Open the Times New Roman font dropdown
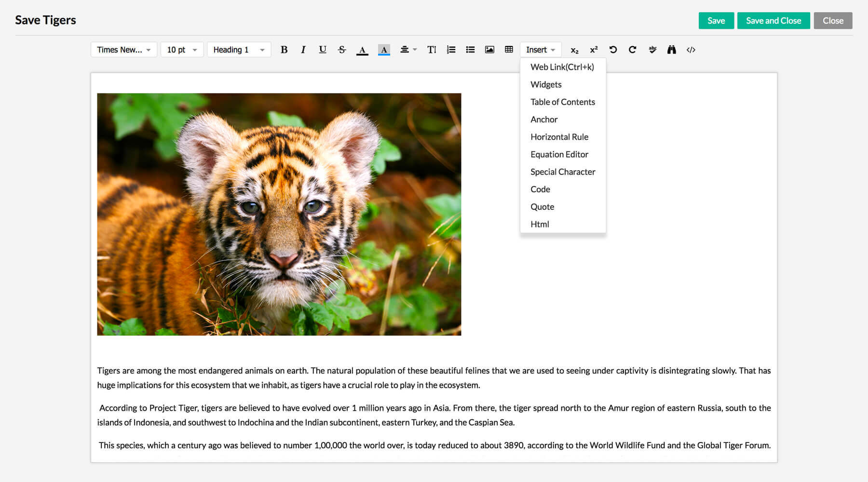This screenshot has width=868, height=482. 124,50
